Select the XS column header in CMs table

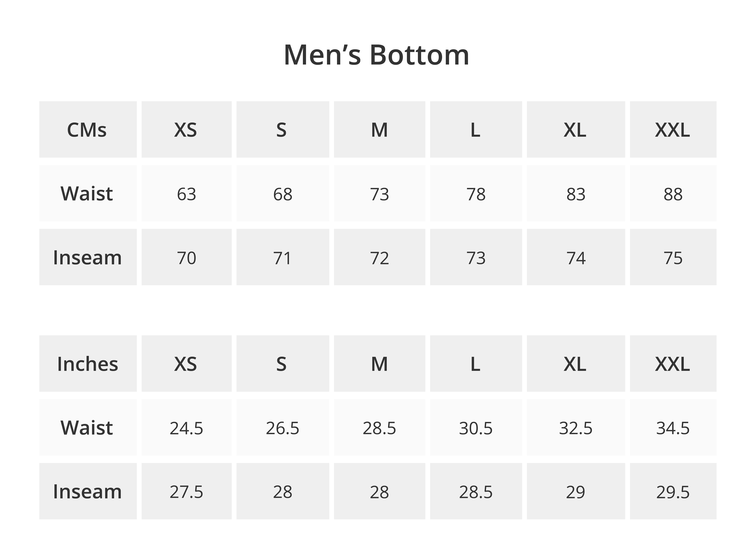tap(186, 130)
